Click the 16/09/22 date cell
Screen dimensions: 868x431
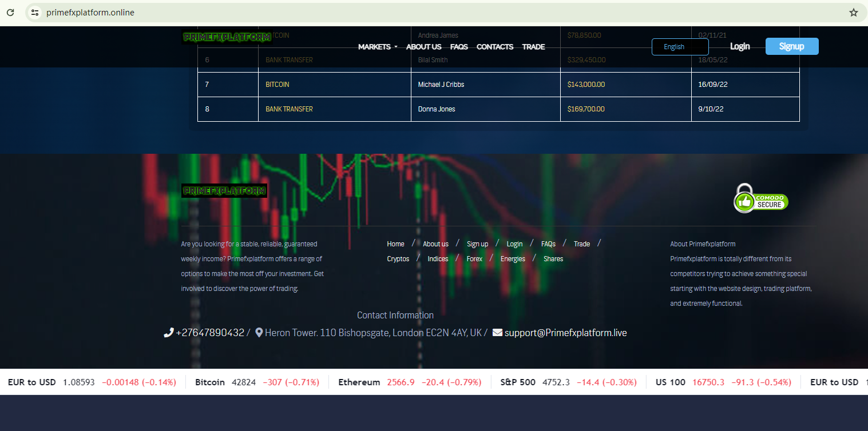pyautogui.click(x=746, y=85)
